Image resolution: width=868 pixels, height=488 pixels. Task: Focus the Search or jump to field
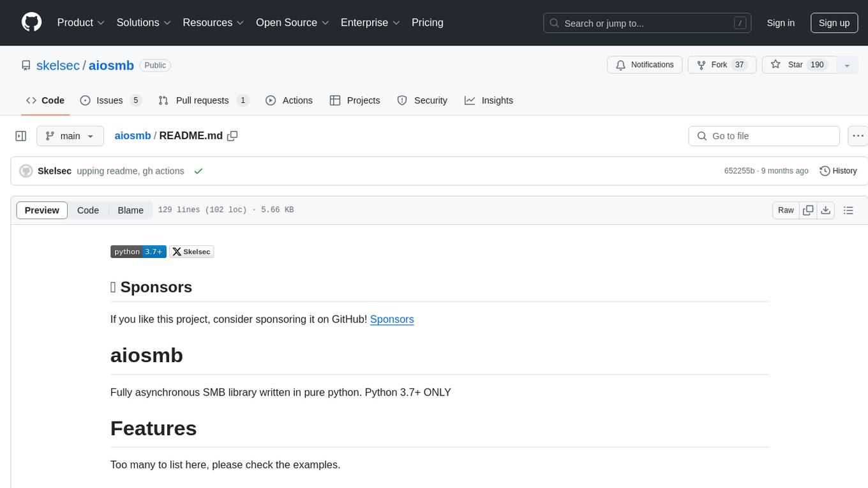[647, 23]
